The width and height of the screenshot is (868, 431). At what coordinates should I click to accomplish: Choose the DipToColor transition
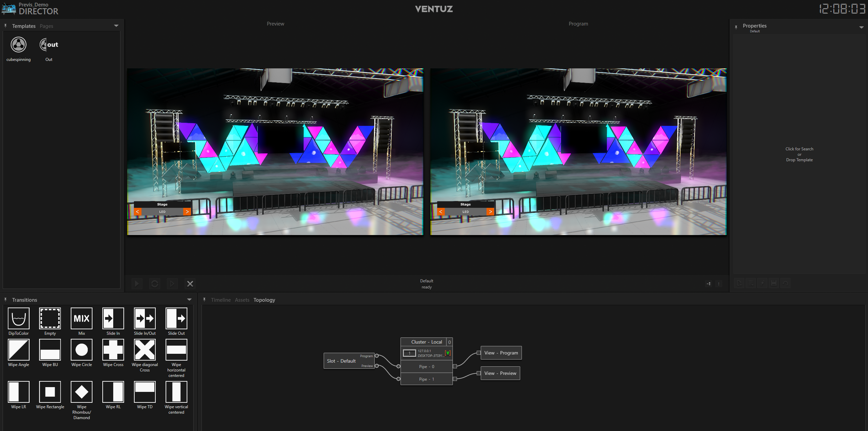tap(18, 318)
